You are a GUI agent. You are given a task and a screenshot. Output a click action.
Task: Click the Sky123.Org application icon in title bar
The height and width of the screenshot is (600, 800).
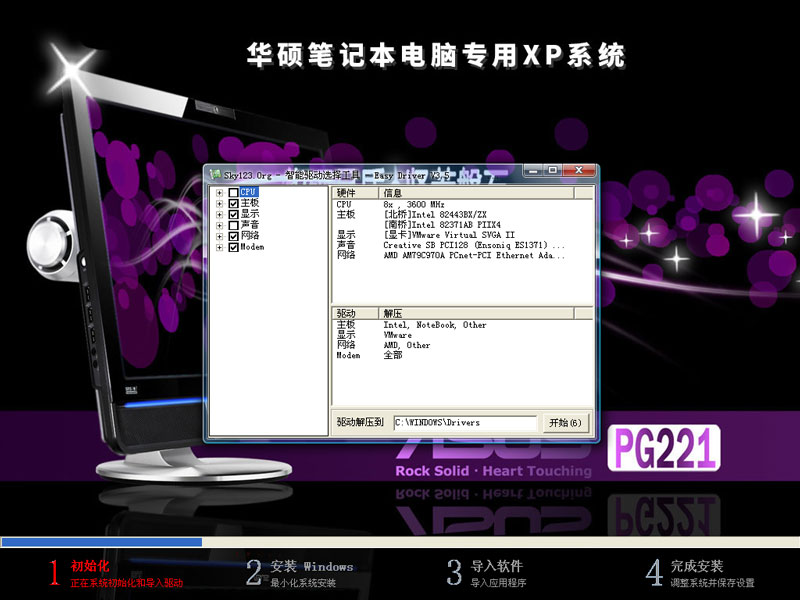click(x=215, y=173)
